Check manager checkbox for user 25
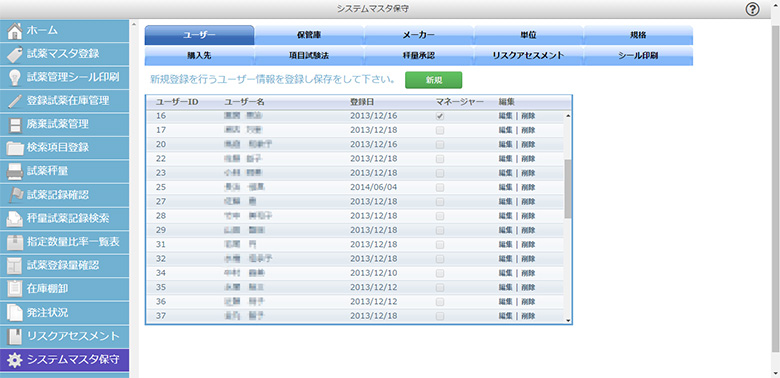Image resolution: width=780 pixels, height=378 pixels. tap(440, 188)
